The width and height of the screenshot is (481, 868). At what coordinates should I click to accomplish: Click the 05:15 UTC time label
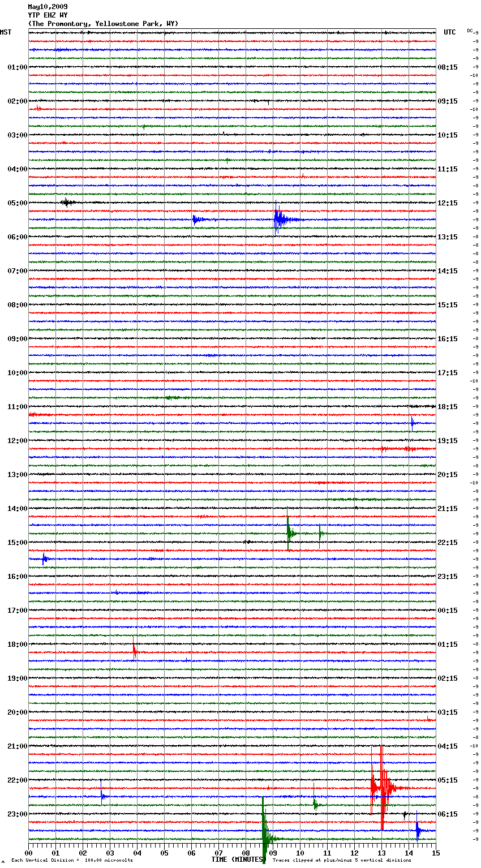pos(448,780)
